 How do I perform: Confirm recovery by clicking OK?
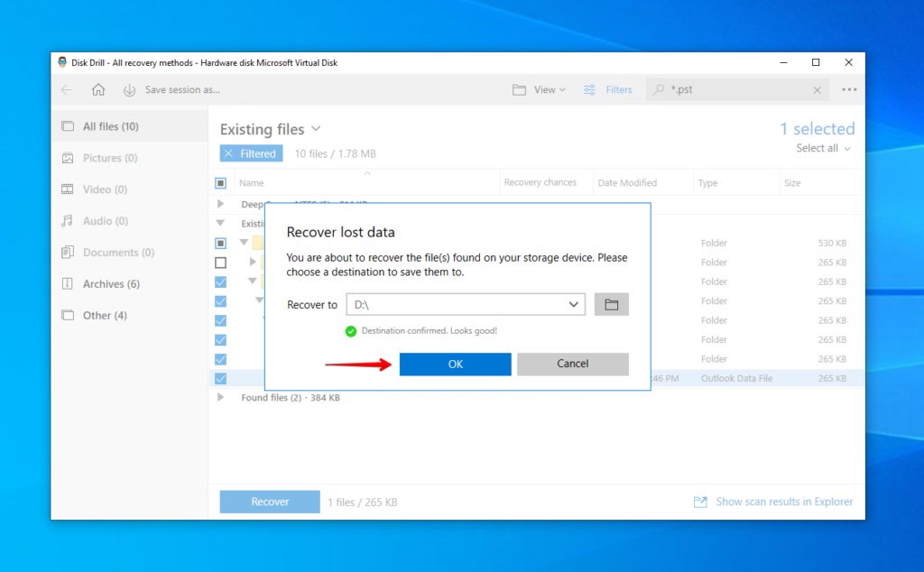point(455,364)
